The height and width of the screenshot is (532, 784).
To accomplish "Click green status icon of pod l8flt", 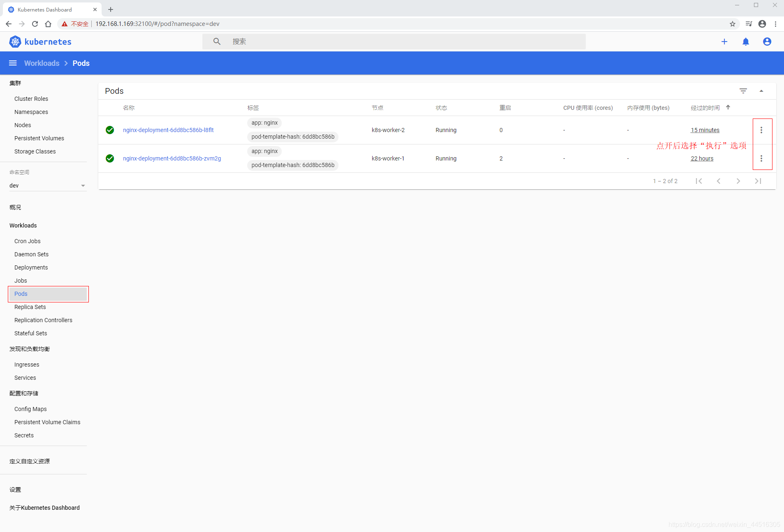I will click(110, 130).
